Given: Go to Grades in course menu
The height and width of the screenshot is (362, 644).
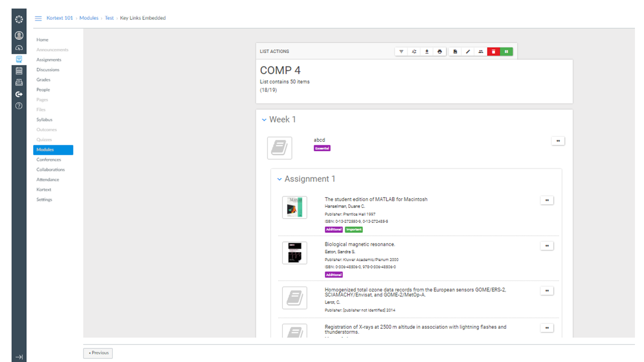Looking at the screenshot, I should tap(43, 80).
